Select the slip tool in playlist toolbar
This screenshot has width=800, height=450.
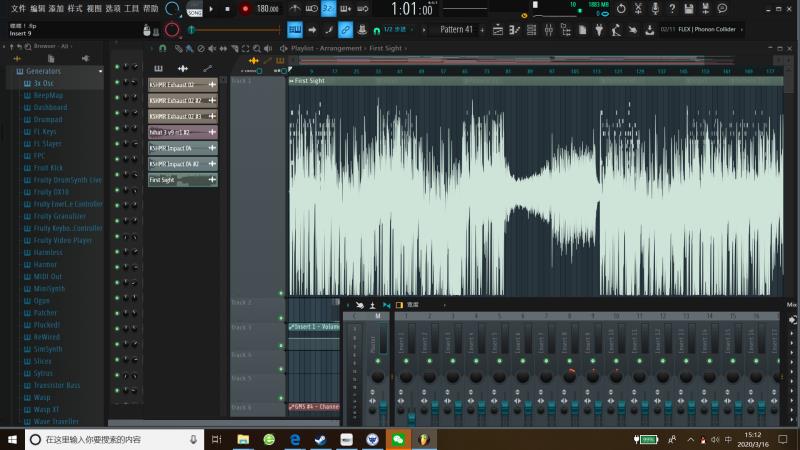point(223,49)
